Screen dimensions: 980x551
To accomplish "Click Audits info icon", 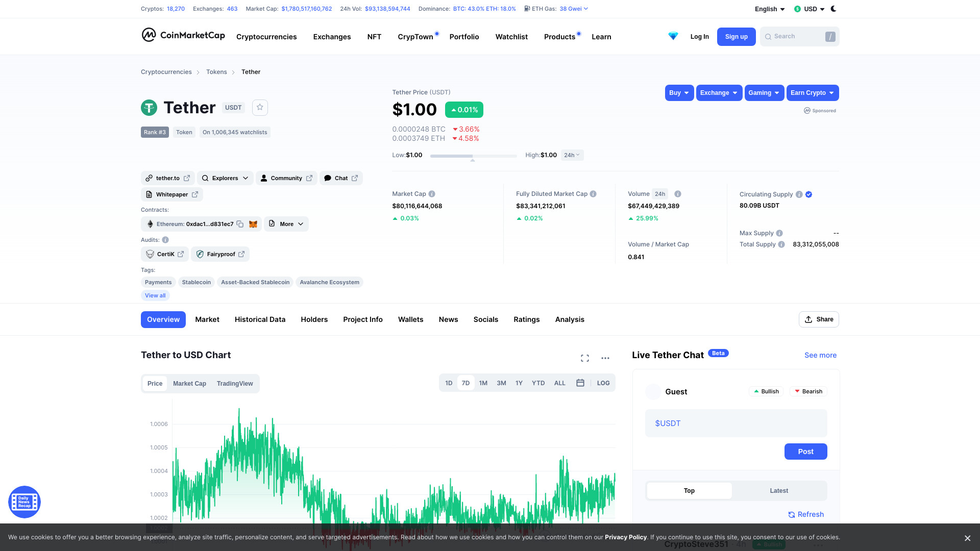I will point(165,240).
